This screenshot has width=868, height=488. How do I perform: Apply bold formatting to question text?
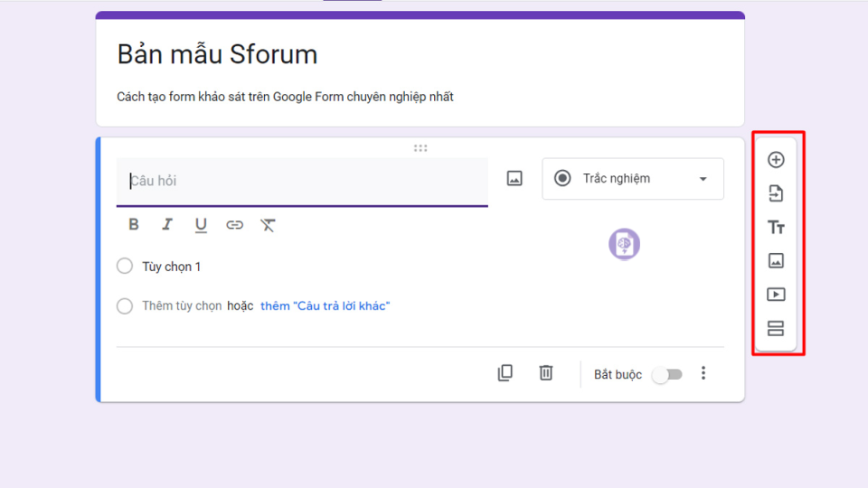coord(134,225)
